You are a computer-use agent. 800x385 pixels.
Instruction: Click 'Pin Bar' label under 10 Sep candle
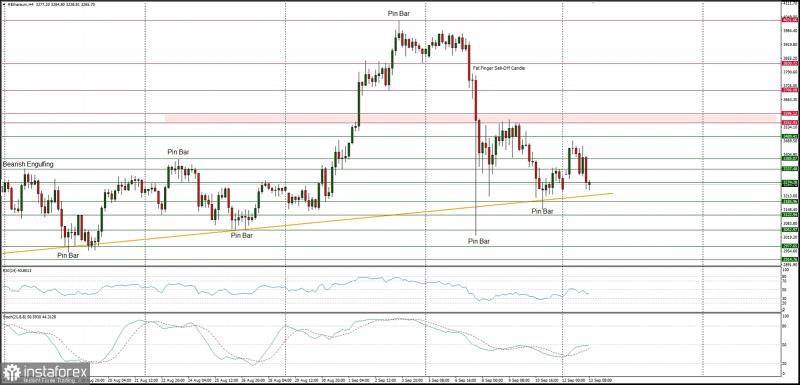[542, 211]
